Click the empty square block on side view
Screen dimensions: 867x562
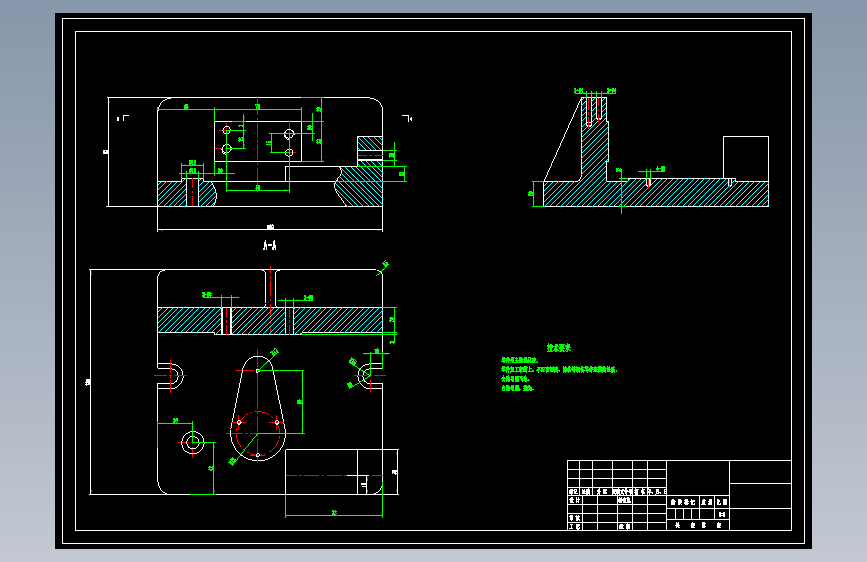(746, 157)
